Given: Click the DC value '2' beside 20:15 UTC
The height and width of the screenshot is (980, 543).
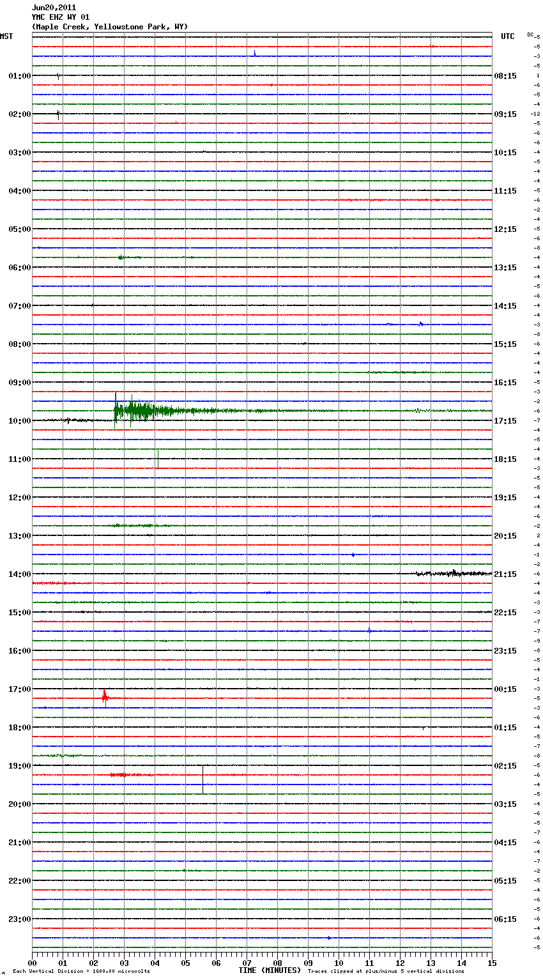Looking at the screenshot, I should [538, 535].
